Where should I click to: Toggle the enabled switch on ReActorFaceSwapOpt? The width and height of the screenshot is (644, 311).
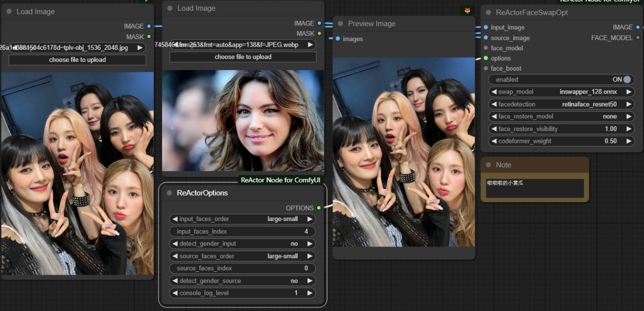click(x=627, y=80)
